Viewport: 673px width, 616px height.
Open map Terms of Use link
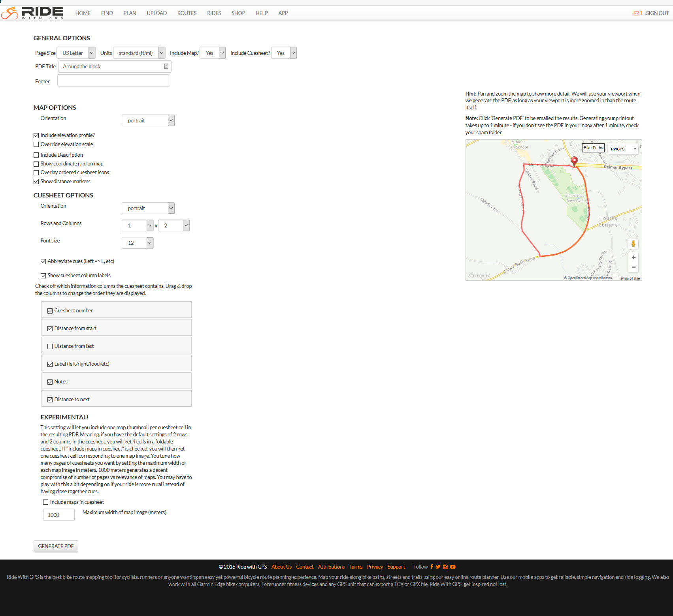(629, 278)
